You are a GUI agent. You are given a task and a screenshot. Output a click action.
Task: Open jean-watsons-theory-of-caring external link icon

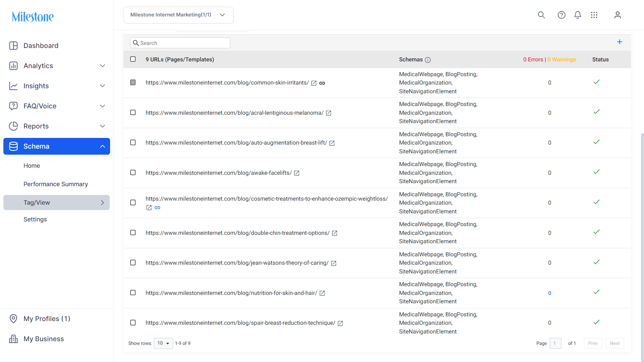[334, 263]
